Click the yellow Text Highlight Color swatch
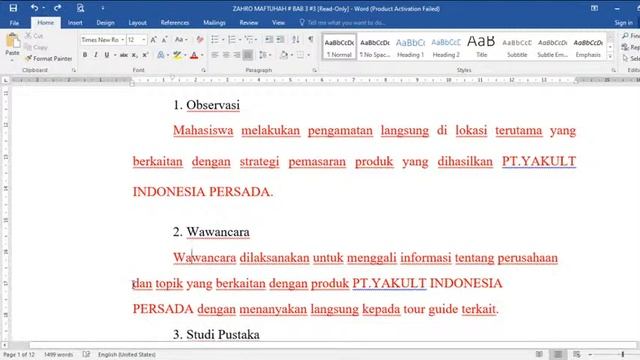The image size is (640, 360). [177, 55]
